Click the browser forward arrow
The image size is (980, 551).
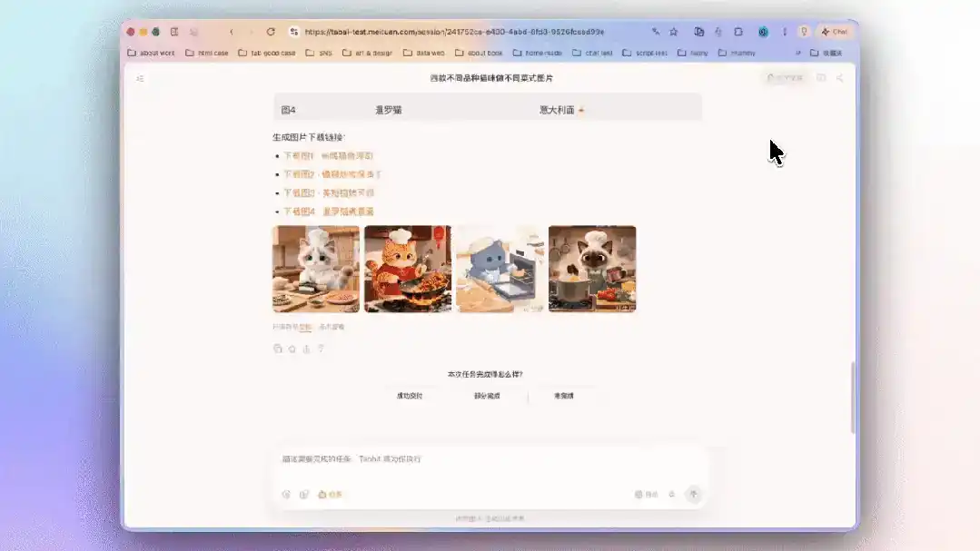tap(252, 32)
